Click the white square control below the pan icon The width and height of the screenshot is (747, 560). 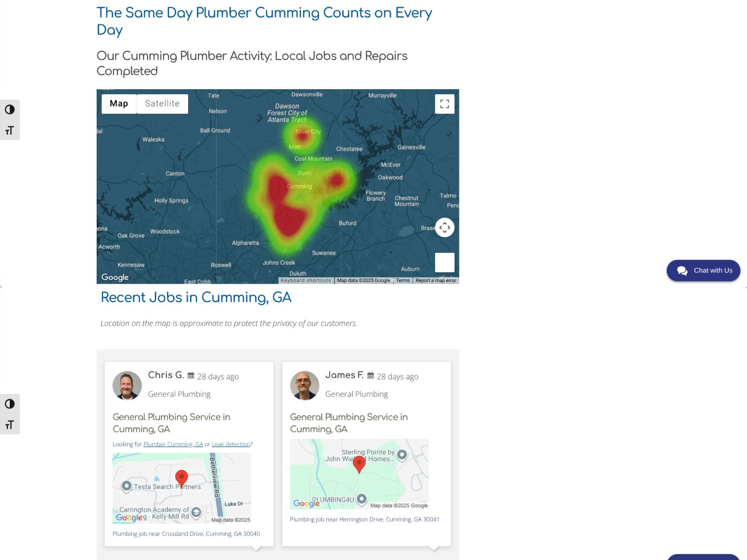click(x=445, y=263)
